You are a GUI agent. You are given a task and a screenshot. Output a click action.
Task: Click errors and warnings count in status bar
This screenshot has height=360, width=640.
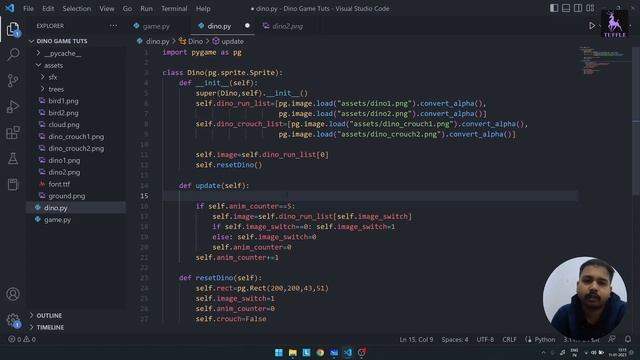point(22,339)
